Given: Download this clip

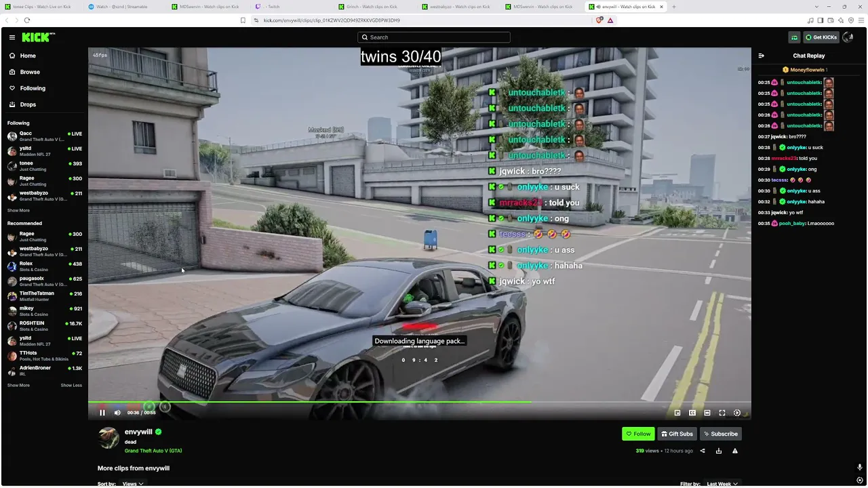Looking at the screenshot, I should [x=719, y=451].
